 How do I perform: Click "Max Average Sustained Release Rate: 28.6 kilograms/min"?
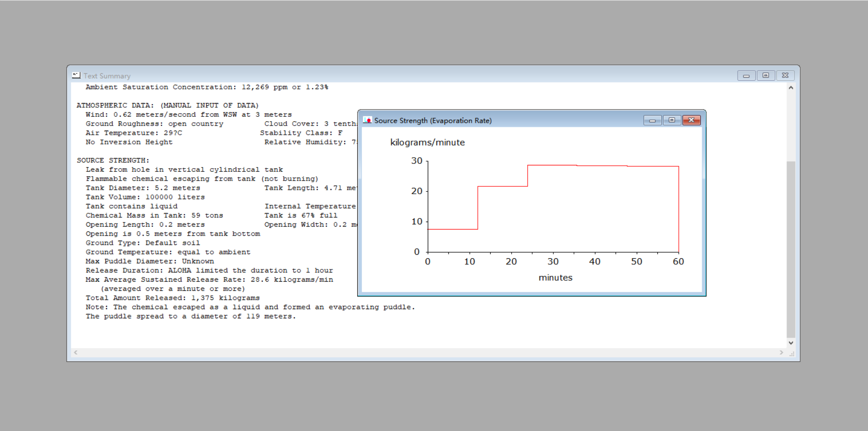(x=209, y=279)
